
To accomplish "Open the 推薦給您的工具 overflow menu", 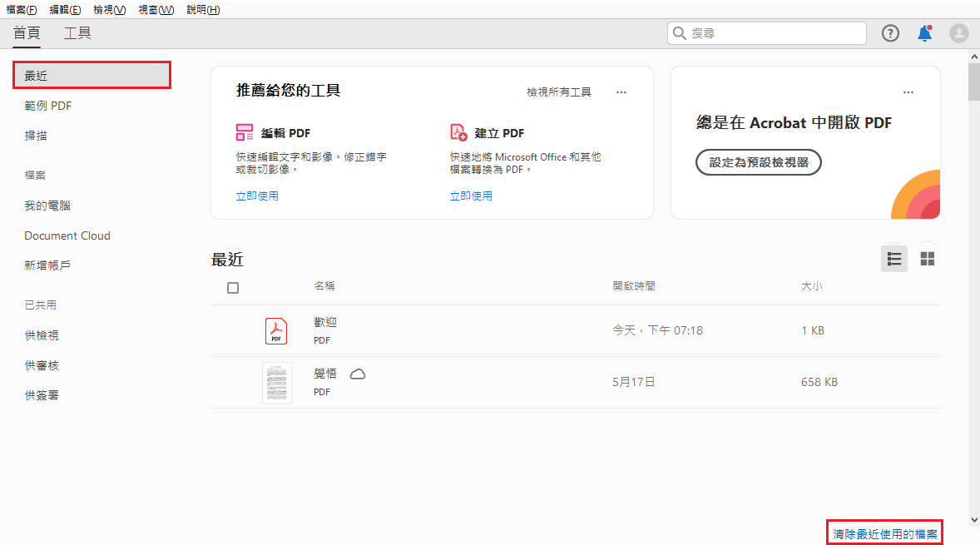I will coord(621,92).
